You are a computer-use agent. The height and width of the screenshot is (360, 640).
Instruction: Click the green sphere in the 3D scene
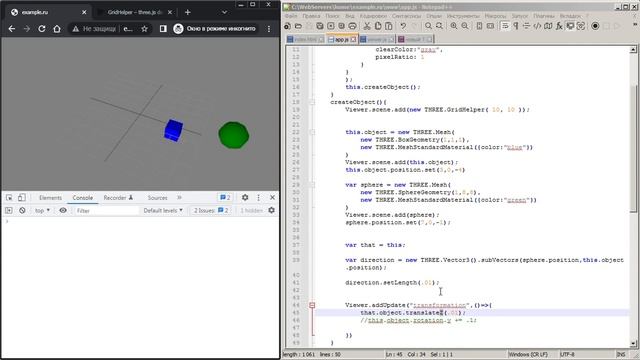233,135
